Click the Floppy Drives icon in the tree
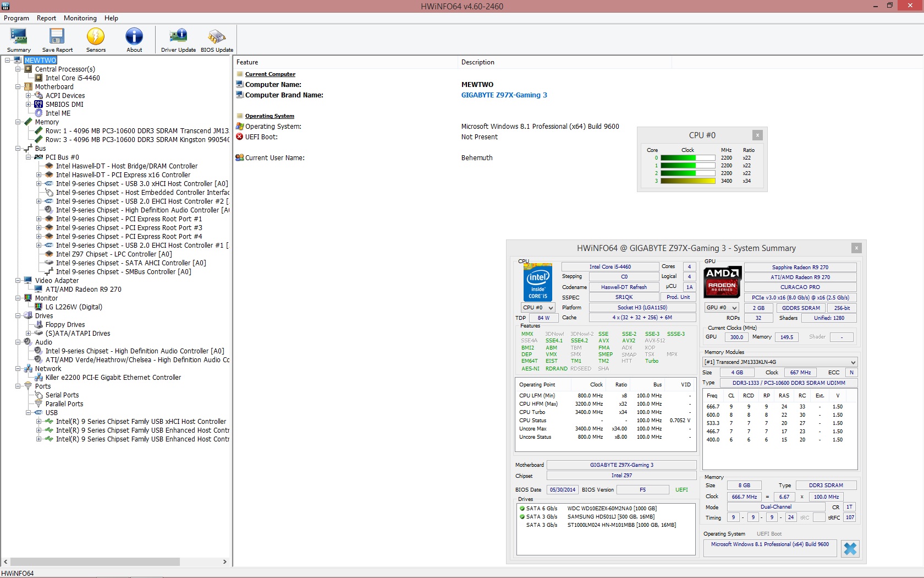Viewport: 924px width, 578px height. tap(38, 325)
